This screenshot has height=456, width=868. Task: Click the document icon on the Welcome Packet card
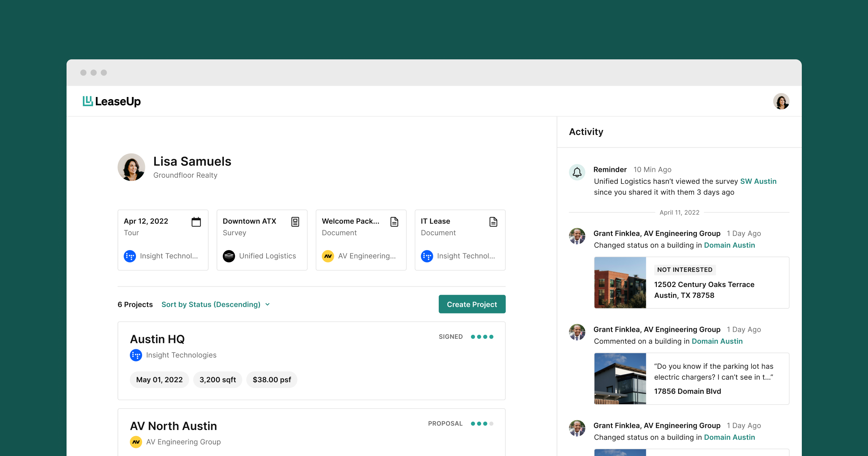394,222
